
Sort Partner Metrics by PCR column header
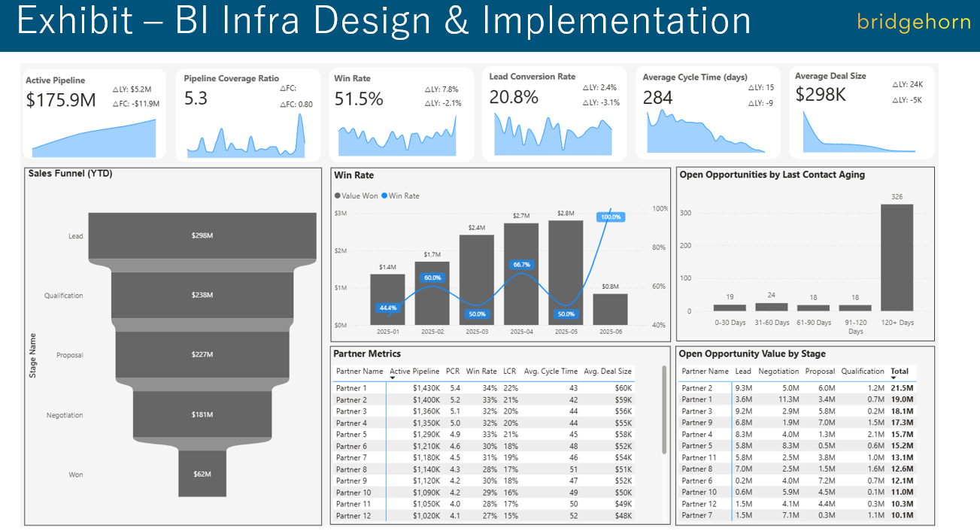[x=453, y=371]
